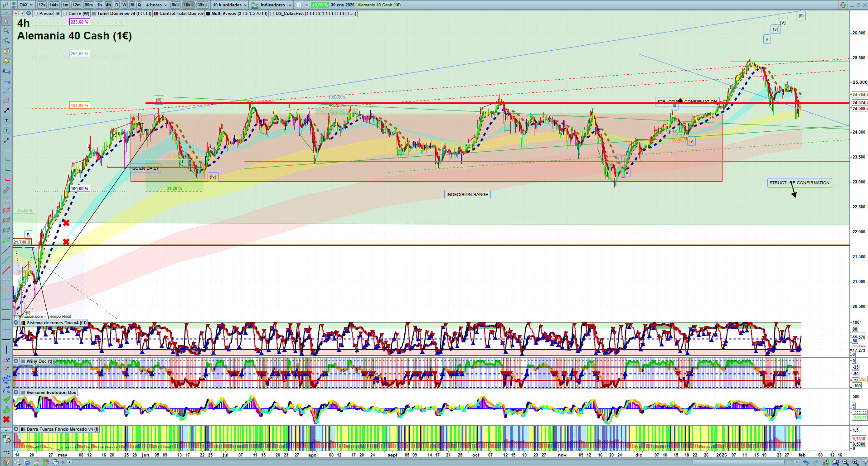The height and width of the screenshot is (466, 868).
Task: Click the info icon in top toolbar
Action: click(x=299, y=5)
